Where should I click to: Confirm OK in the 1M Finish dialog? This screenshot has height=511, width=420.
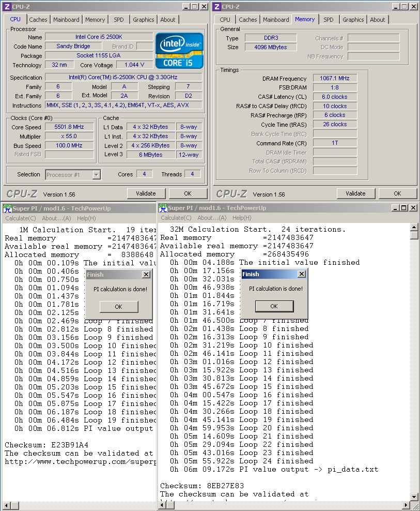tap(118, 307)
